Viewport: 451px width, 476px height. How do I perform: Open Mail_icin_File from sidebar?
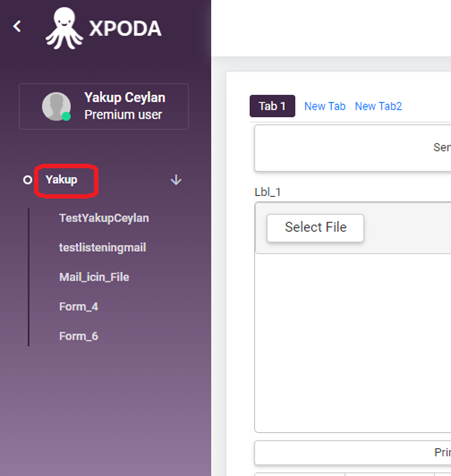pos(94,277)
